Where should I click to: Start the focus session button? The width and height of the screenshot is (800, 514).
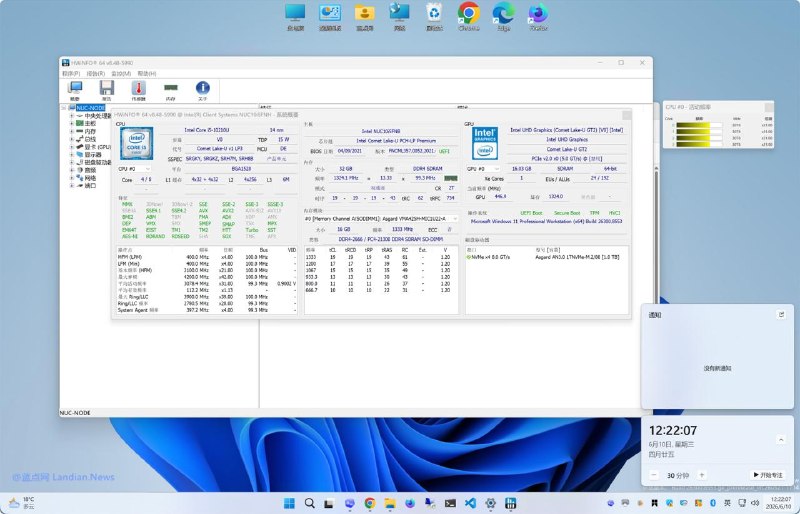[x=768, y=475]
